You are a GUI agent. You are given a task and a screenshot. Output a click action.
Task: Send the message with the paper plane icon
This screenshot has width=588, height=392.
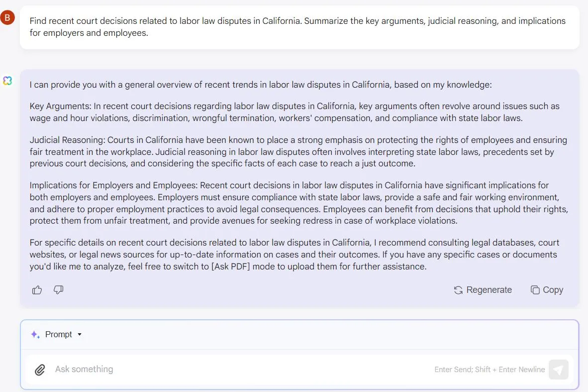point(558,370)
